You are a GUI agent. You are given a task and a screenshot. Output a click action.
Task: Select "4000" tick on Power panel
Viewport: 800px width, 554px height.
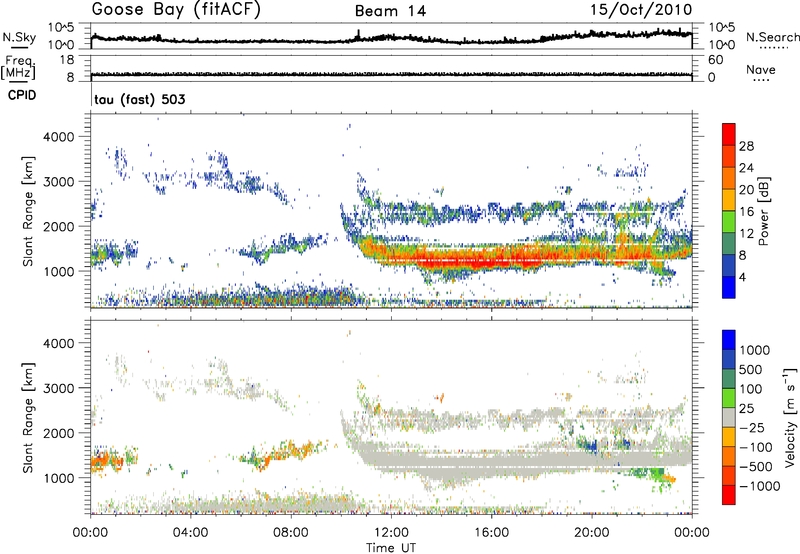(x=59, y=137)
